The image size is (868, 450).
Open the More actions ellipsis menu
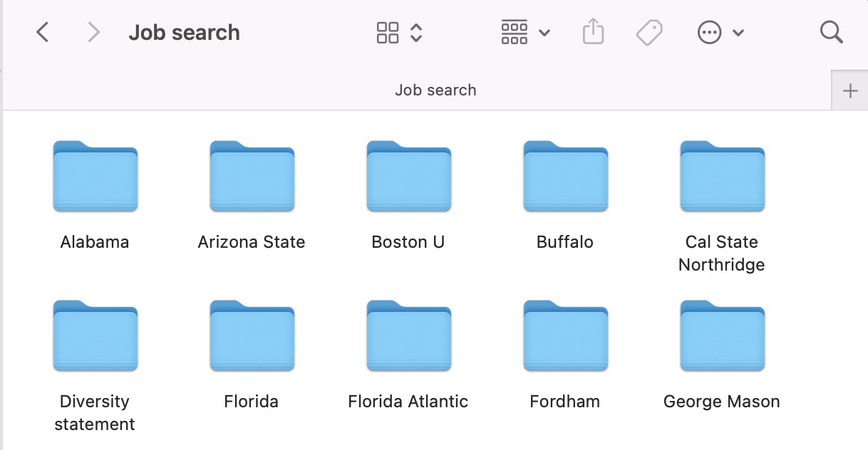coord(710,32)
